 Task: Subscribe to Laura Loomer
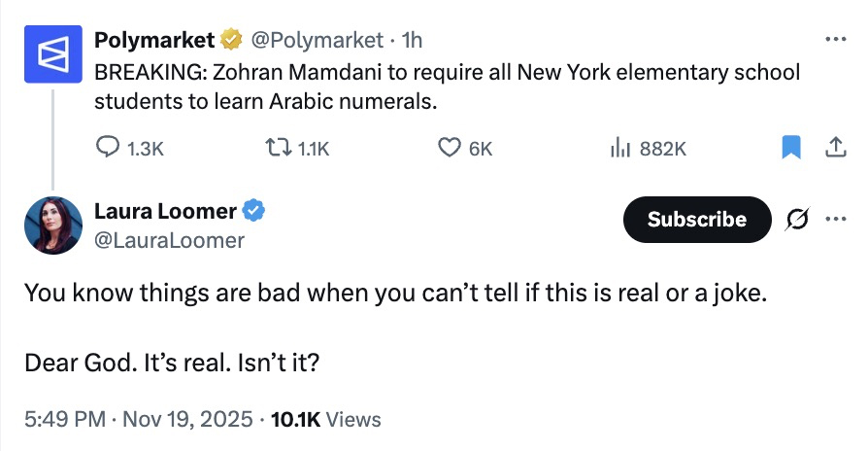tap(696, 220)
